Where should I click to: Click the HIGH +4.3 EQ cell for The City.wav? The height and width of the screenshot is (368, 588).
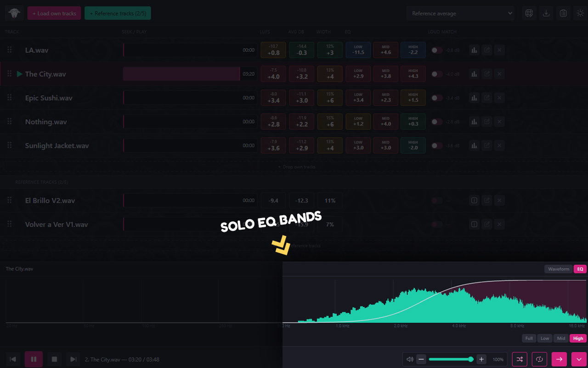pyautogui.click(x=413, y=74)
